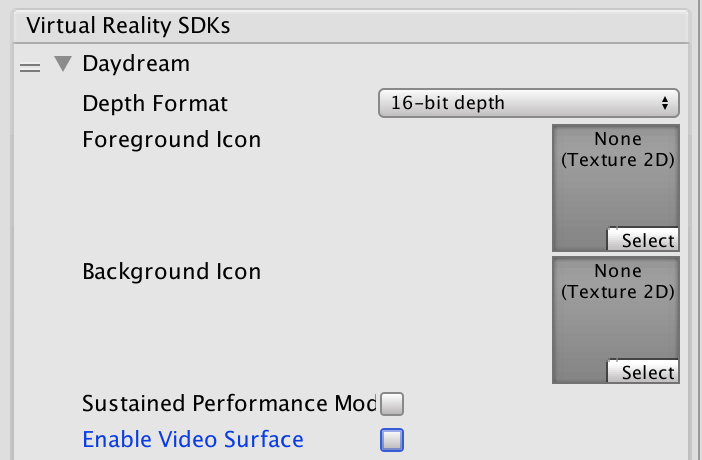This screenshot has width=702, height=460.
Task: Click the None (Texture 2D) text under Foreground Icon
Action: [x=617, y=148]
